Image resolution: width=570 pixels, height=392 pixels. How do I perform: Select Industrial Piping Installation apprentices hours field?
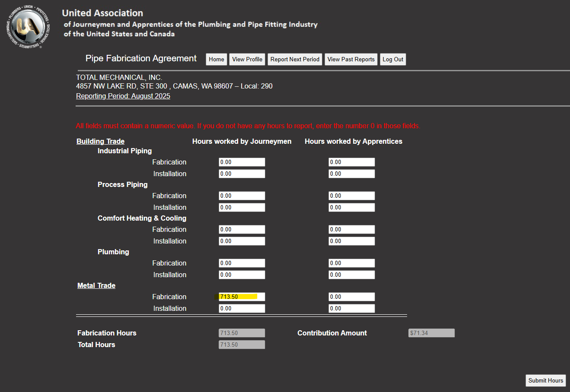[x=352, y=174]
